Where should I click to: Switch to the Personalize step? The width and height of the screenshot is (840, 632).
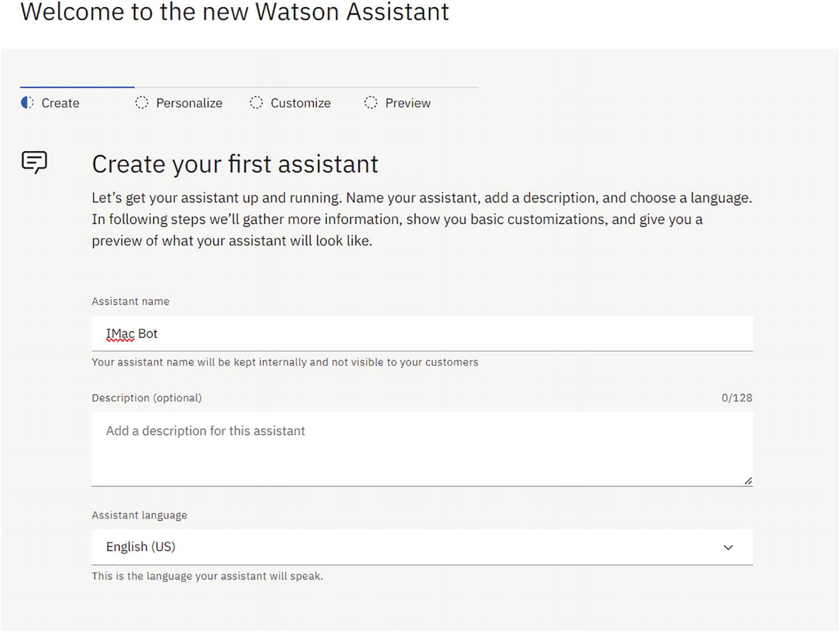pos(189,103)
